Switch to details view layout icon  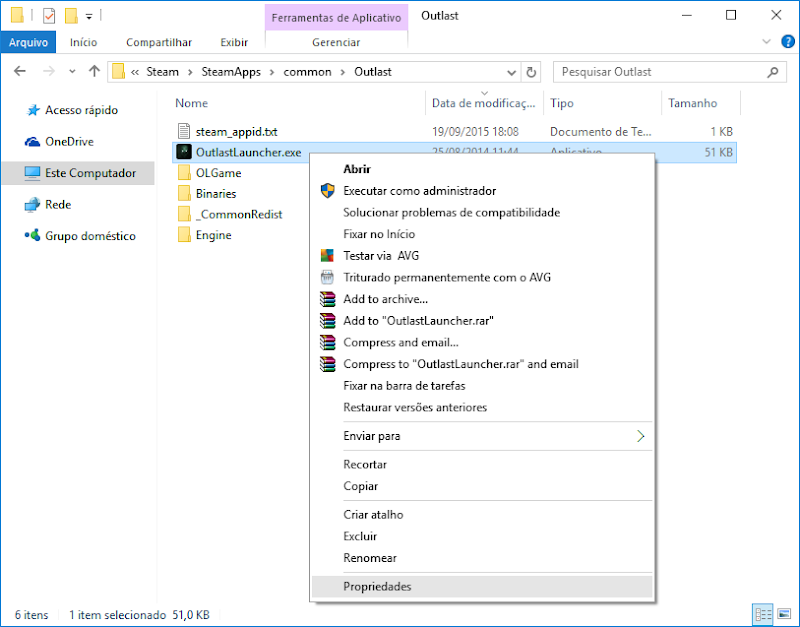click(x=763, y=614)
